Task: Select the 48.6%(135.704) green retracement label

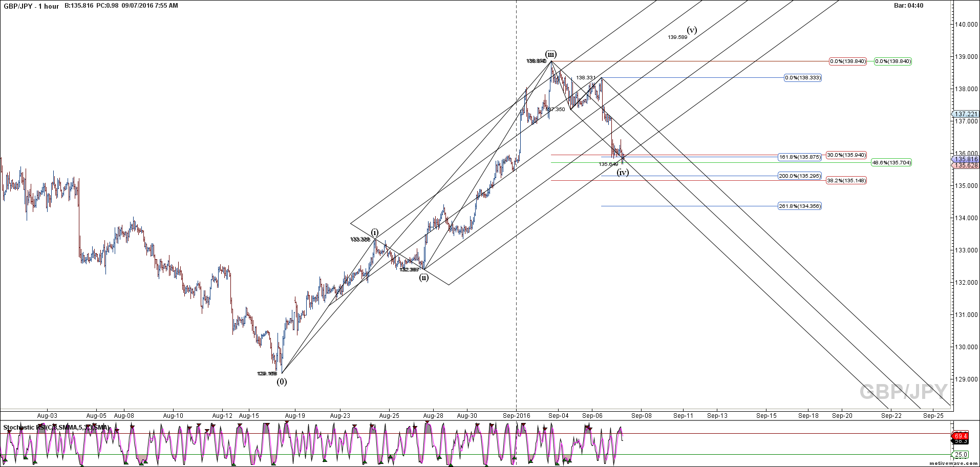Action: tap(891, 163)
